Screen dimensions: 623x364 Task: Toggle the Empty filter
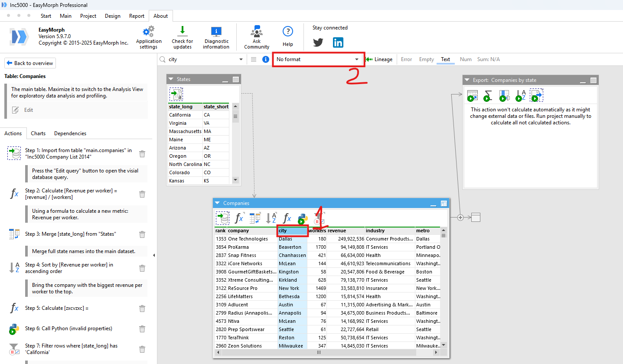tap(427, 59)
